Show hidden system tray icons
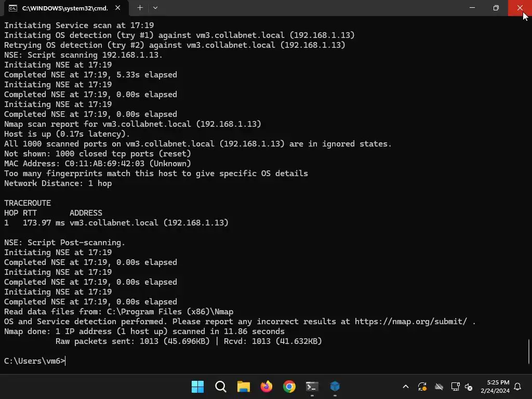The image size is (532, 399). [405, 387]
